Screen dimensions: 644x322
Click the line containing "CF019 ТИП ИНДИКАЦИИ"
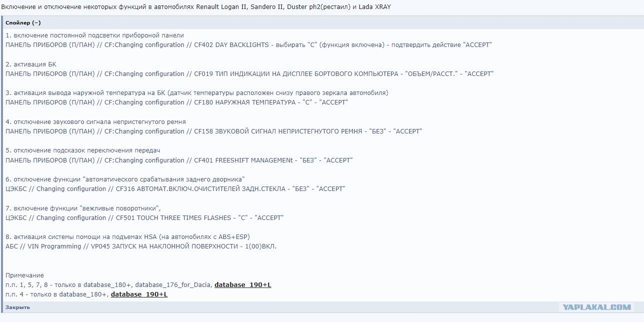pyautogui.click(x=249, y=74)
